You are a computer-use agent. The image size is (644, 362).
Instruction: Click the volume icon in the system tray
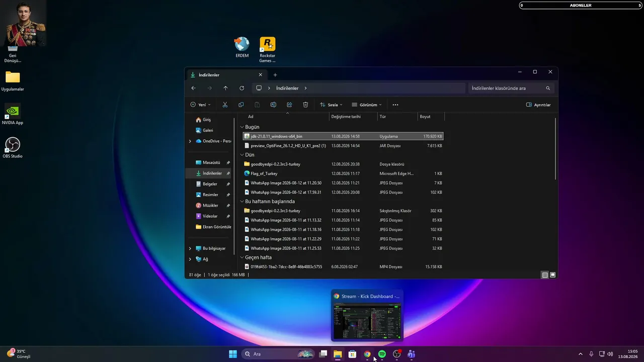coord(610,354)
